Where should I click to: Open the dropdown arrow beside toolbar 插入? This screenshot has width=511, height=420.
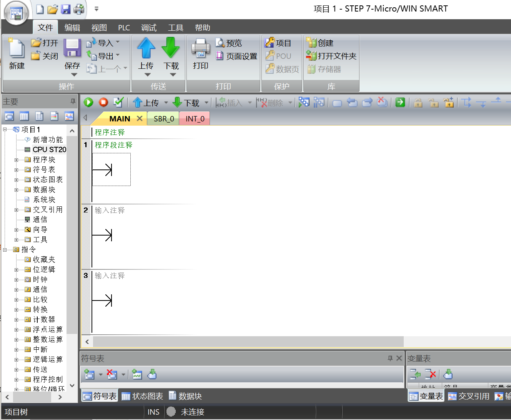pos(250,103)
